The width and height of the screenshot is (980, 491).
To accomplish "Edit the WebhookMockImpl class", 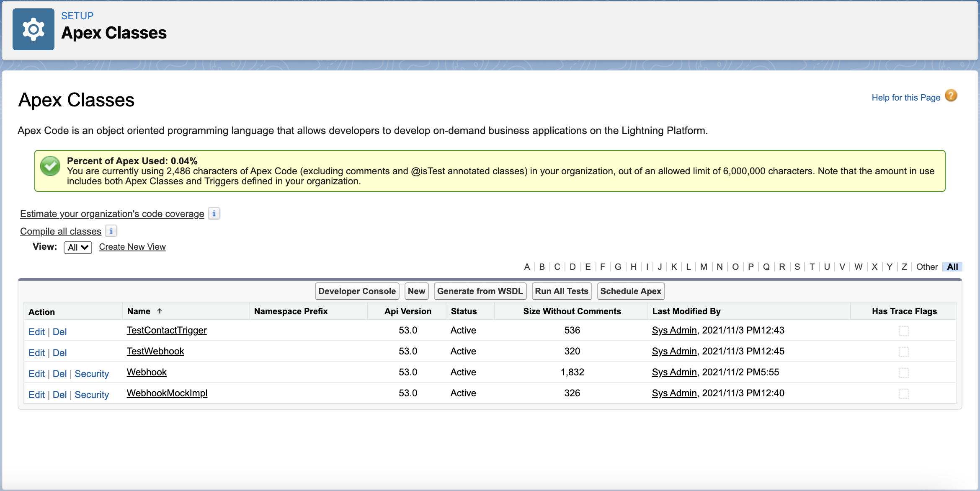I will tap(36, 395).
